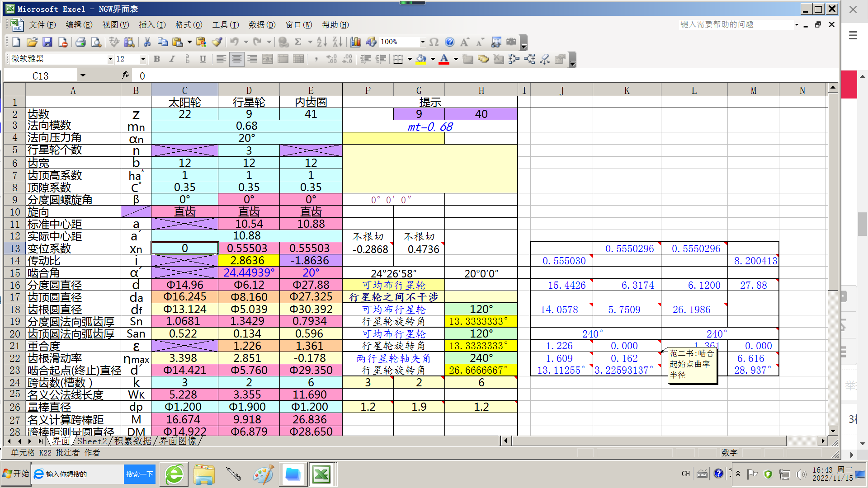Toggle underline formatting
This screenshot has width=868, height=488.
203,59
